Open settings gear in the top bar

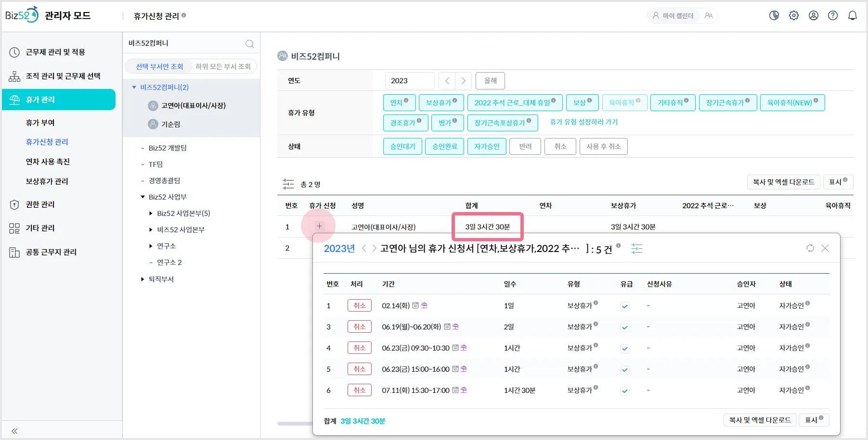tap(794, 15)
